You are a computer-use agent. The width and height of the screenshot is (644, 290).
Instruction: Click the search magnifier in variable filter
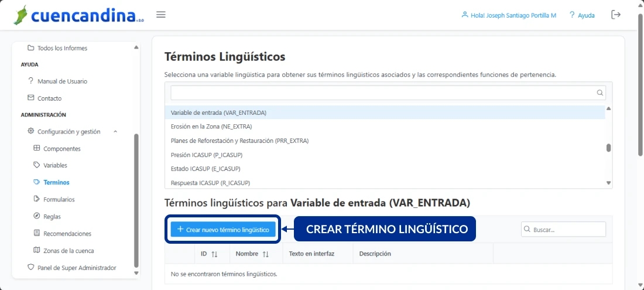point(600,93)
